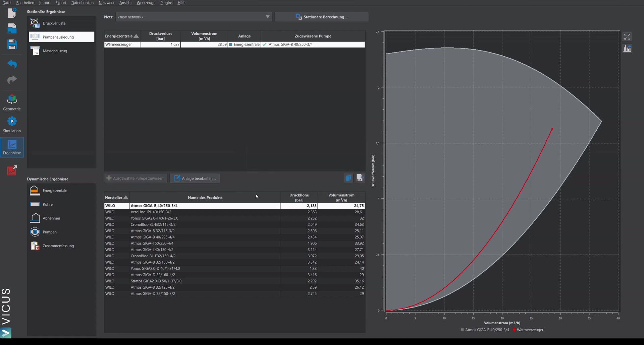
Task: Open a project using the folder icon
Action: click(12, 28)
